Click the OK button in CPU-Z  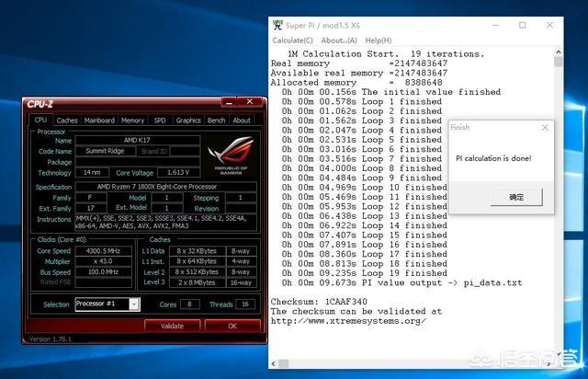pos(232,326)
